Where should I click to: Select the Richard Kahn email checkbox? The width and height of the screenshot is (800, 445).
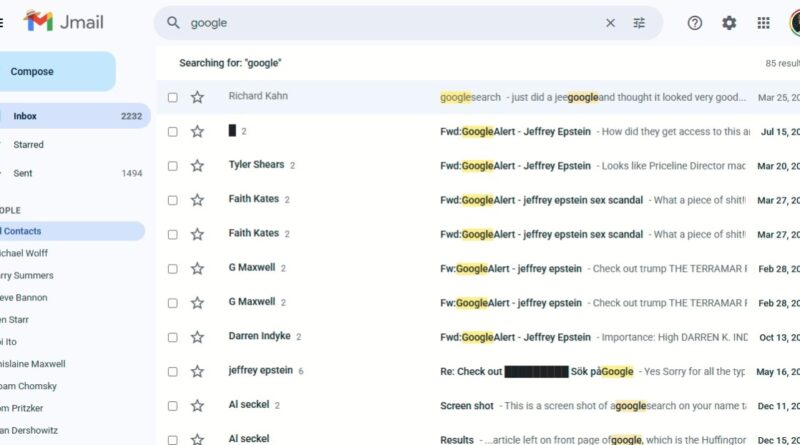click(173, 97)
